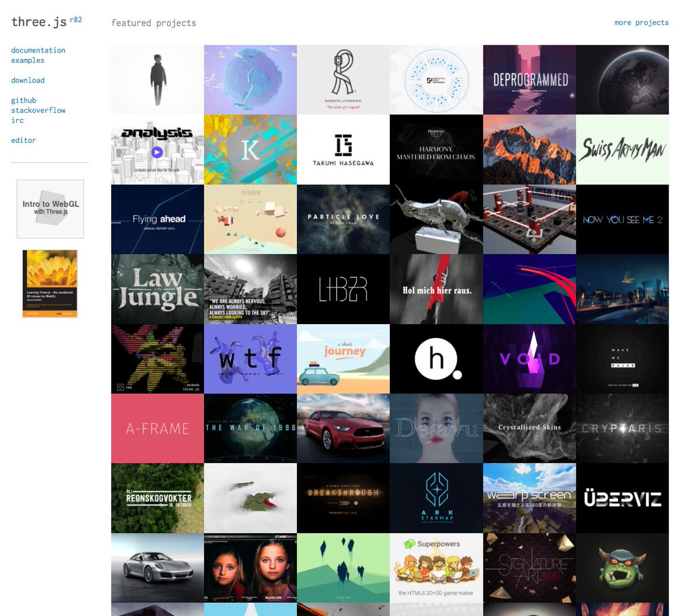Open the orange mountain landscape project

[x=529, y=150]
